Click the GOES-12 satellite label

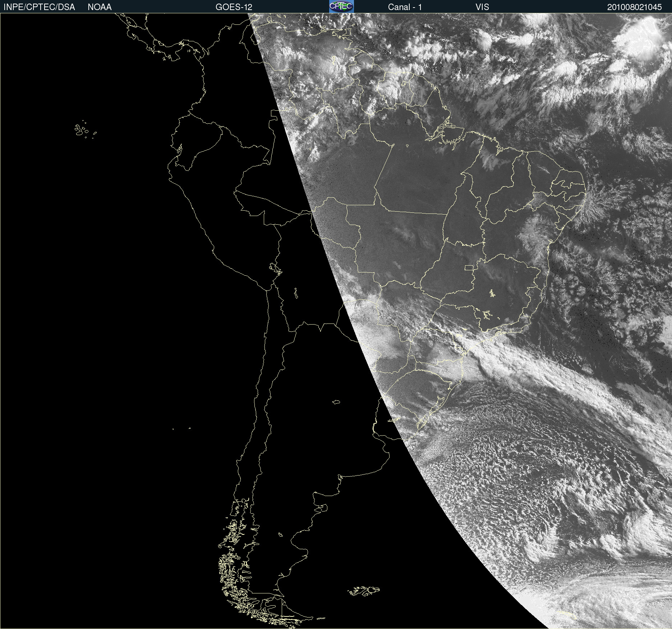(234, 7)
